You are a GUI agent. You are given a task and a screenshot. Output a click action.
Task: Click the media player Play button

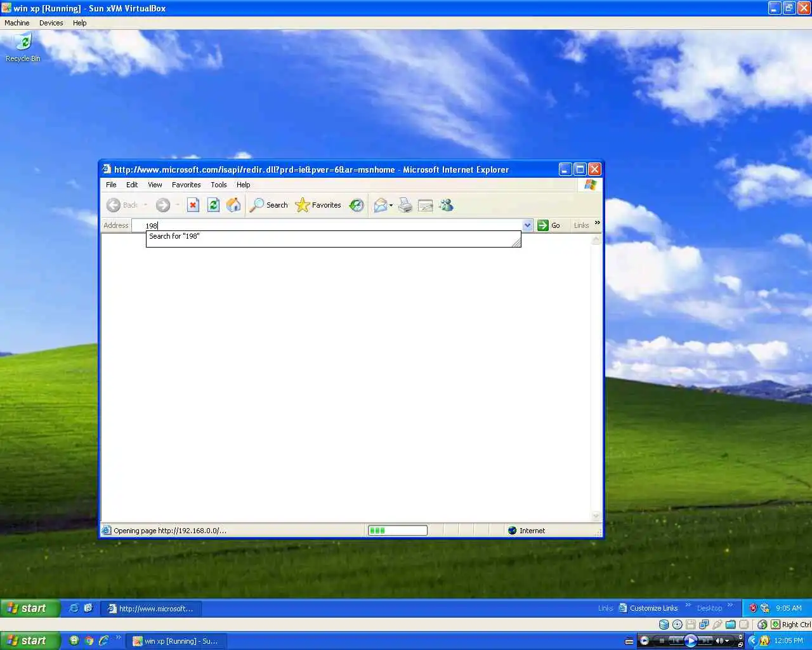pos(691,640)
